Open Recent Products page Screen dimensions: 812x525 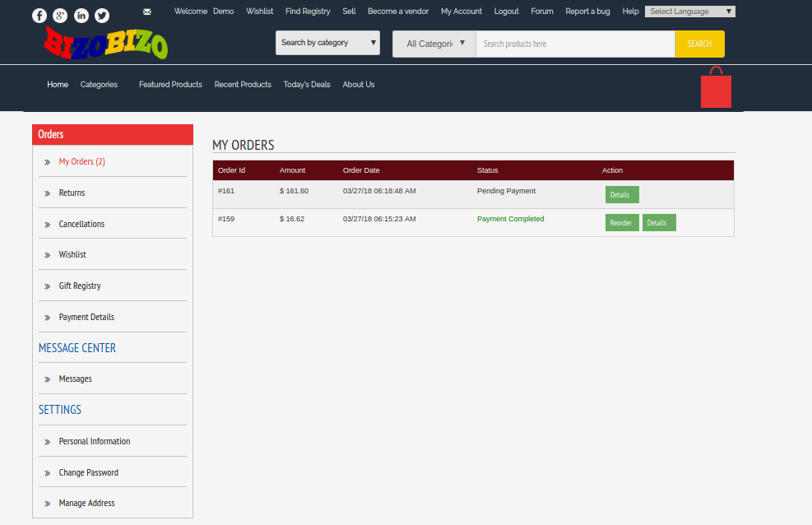(x=243, y=85)
